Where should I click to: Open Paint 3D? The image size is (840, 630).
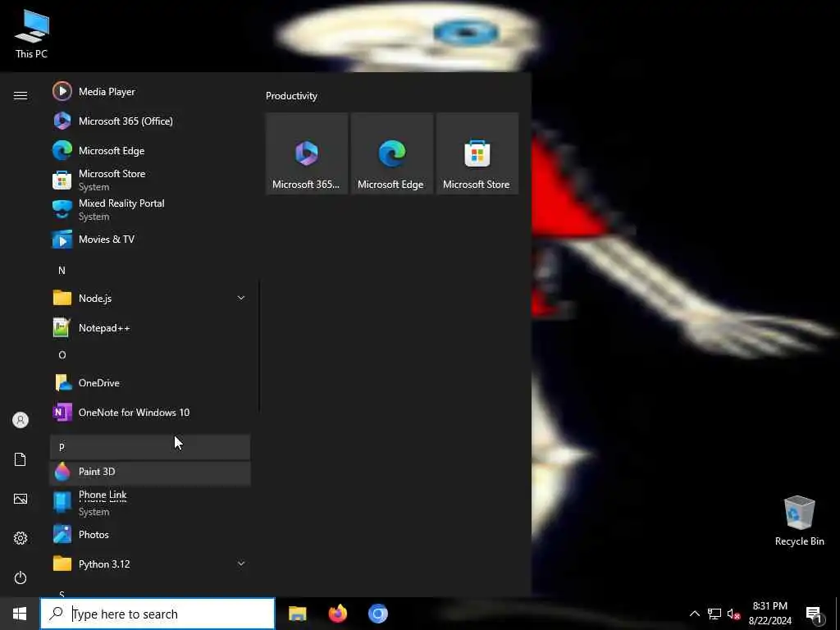(x=150, y=472)
